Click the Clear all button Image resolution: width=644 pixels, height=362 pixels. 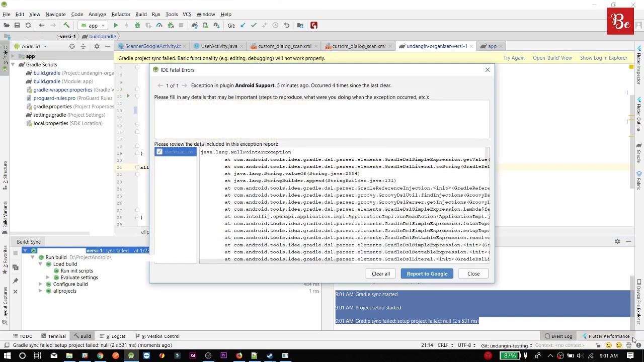[x=381, y=274]
